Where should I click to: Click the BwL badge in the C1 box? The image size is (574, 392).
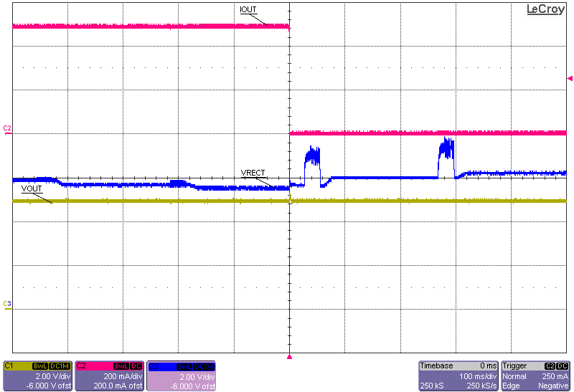pyautogui.click(x=40, y=366)
